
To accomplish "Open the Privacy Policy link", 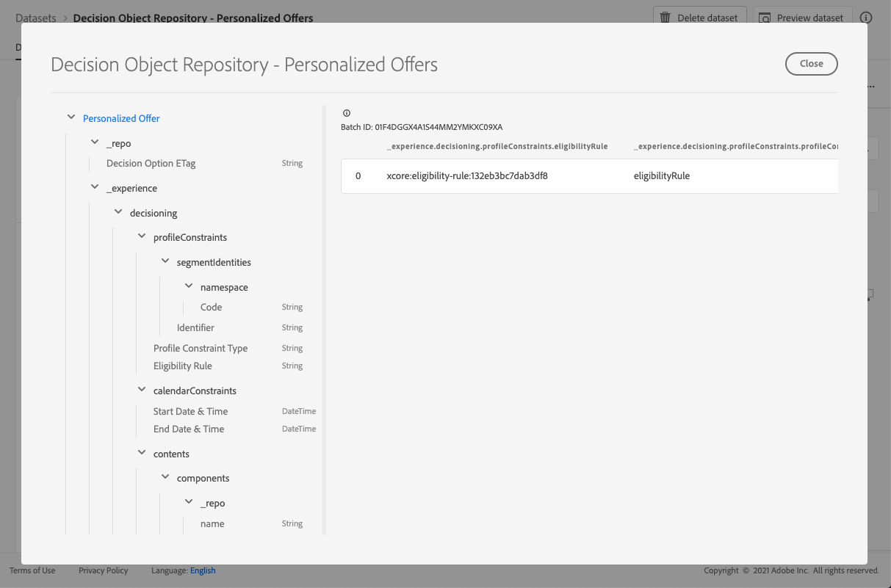I will (x=103, y=570).
